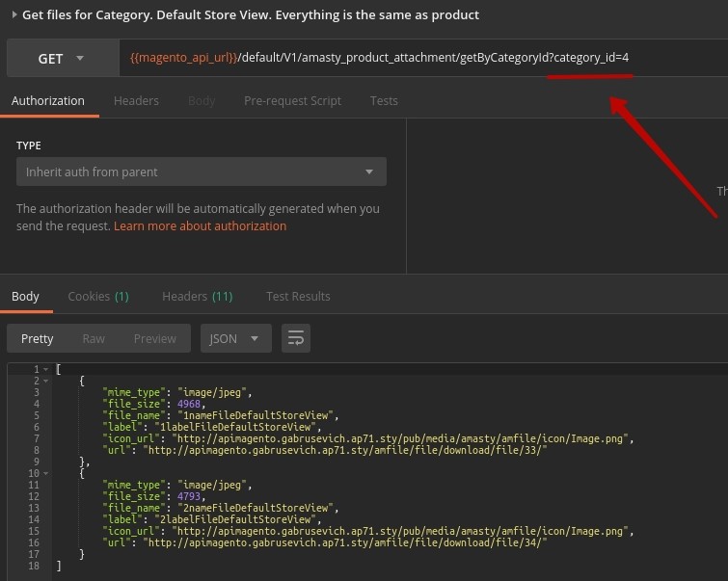The image size is (728, 581).
Task: Switch response view to Preview
Action: [x=154, y=339]
